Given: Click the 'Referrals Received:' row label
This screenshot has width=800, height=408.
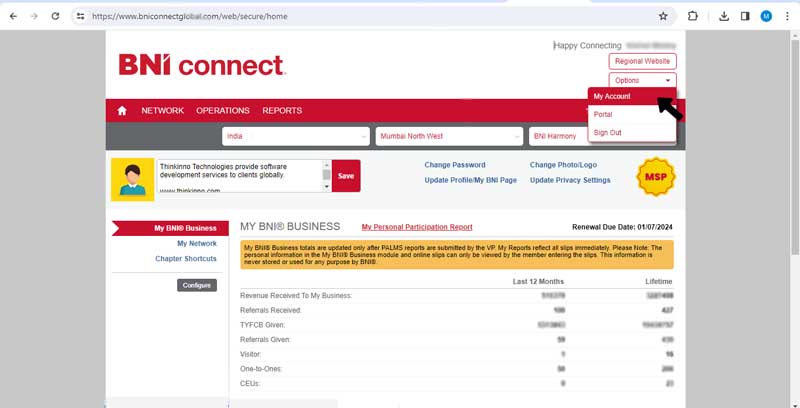Looking at the screenshot, I should coord(270,310).
